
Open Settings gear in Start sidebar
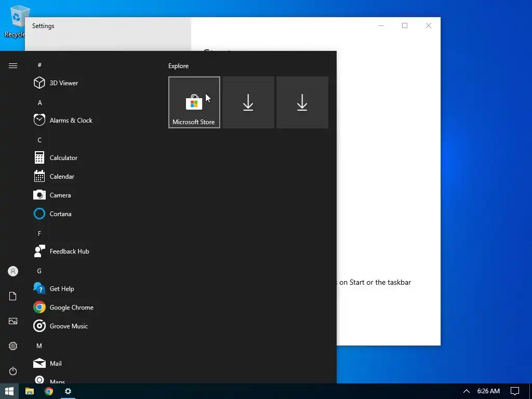click(x=13, y=345)
